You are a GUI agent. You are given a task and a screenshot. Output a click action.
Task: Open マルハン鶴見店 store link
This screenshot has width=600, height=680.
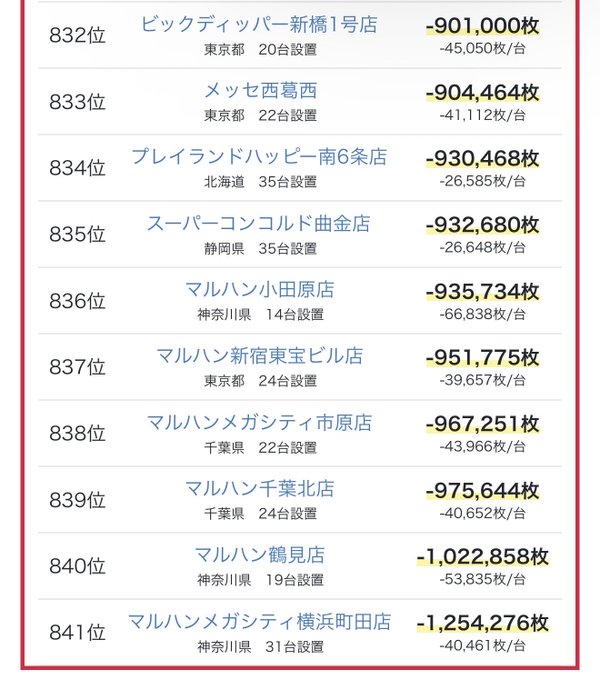coord(260,555)
